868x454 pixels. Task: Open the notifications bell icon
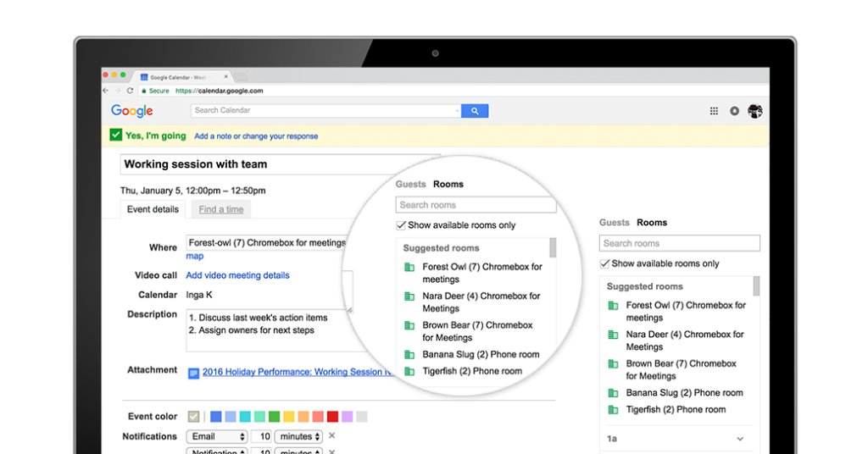[x=734, y=111]
